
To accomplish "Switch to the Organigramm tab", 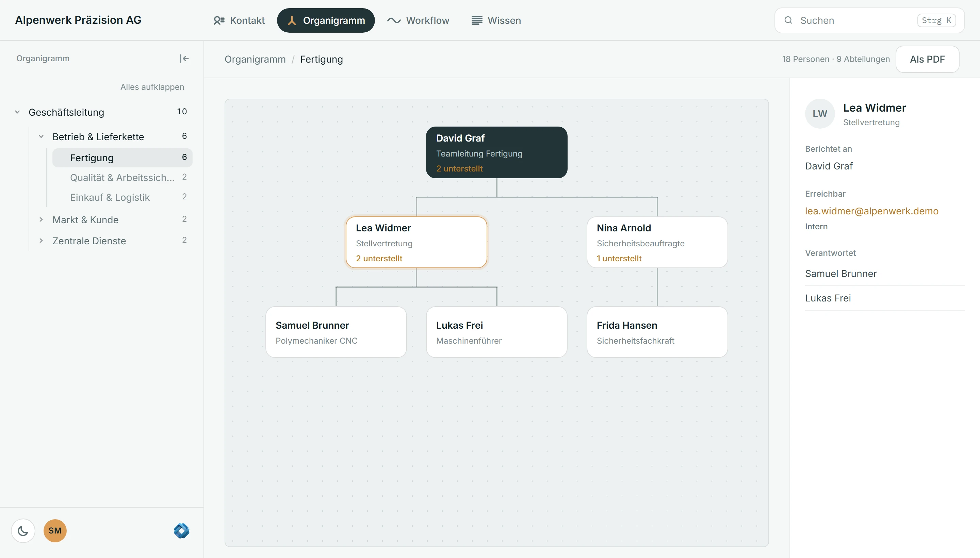I will tap(326, 20).
